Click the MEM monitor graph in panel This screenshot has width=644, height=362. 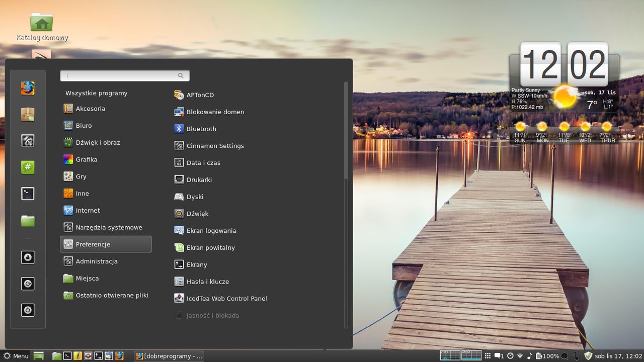[x=471, y=355]
